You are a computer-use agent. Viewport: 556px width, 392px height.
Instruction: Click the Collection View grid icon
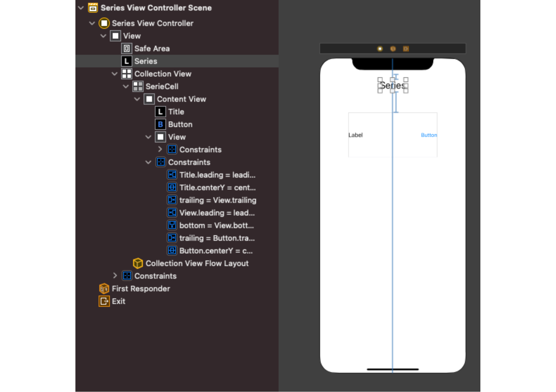[126, 74]
